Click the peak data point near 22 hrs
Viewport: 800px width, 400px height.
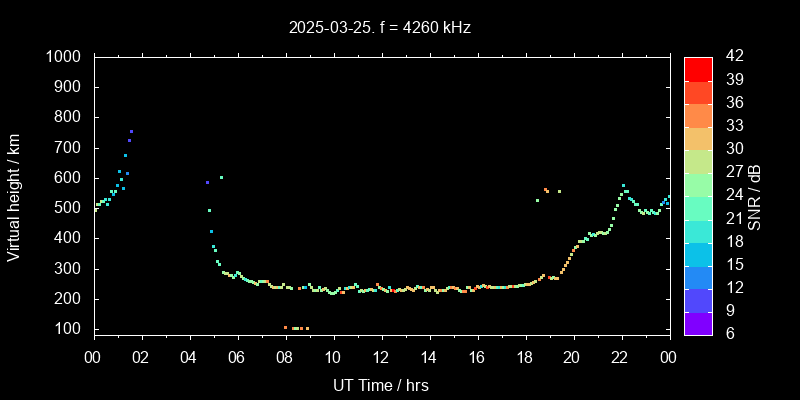click(x=623, y=185)
